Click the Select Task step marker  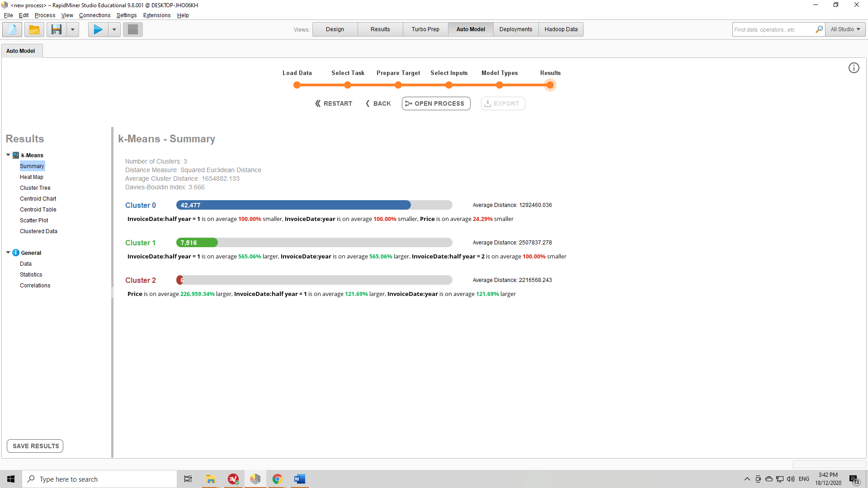pyautogui.click(x=348, y=85)
